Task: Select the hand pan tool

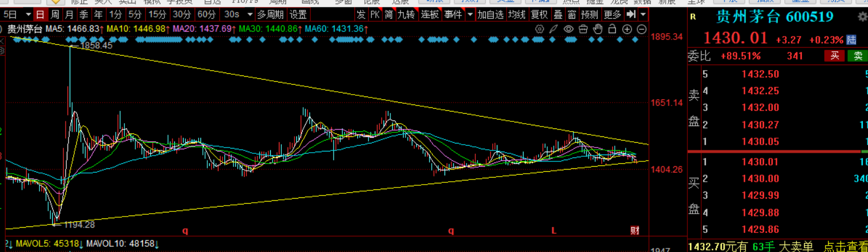Action: 598,28
